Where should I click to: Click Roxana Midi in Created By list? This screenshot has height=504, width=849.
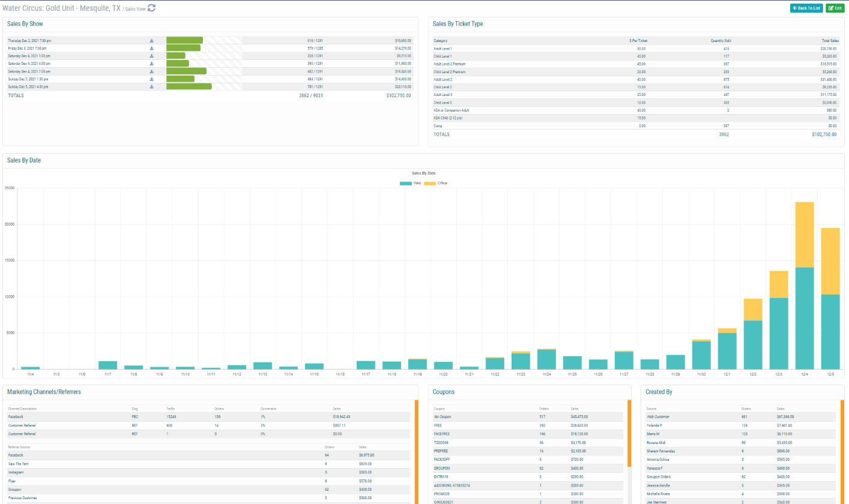(656, 442)
